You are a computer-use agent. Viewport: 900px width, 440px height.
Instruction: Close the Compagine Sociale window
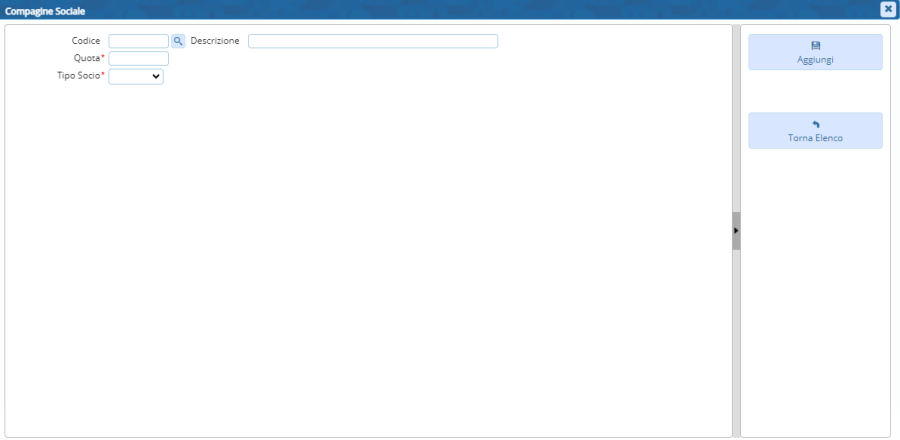(x=887, y=9)
